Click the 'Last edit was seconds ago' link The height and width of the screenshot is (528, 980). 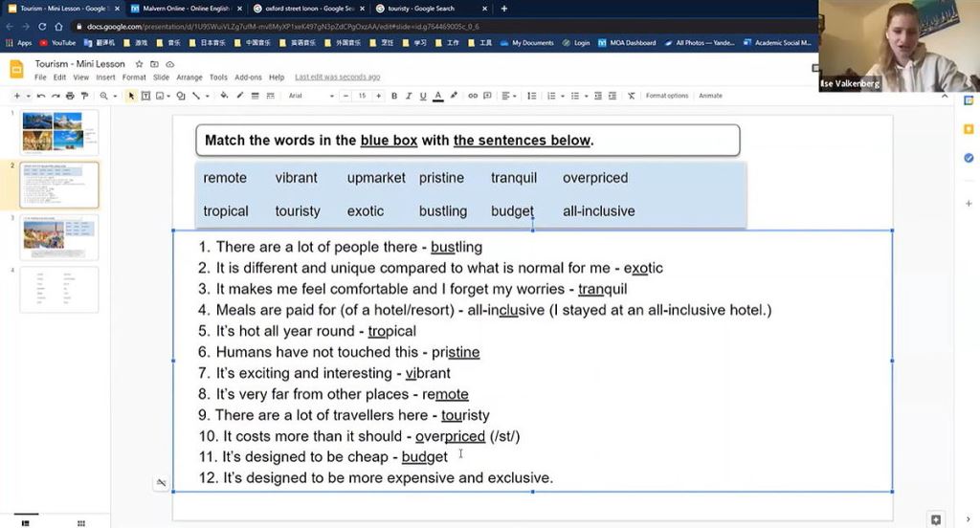pos(338,77)
